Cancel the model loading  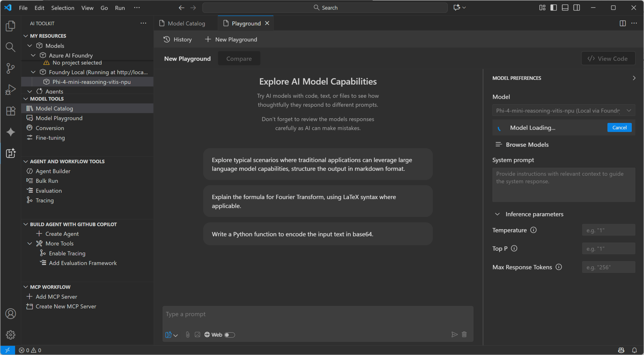coord(619,127)
